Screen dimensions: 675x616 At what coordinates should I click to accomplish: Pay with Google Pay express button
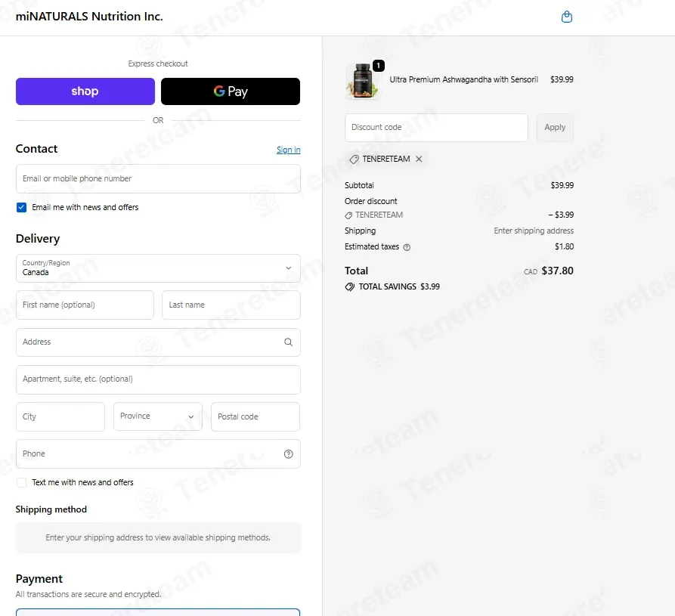pos(231,91)
